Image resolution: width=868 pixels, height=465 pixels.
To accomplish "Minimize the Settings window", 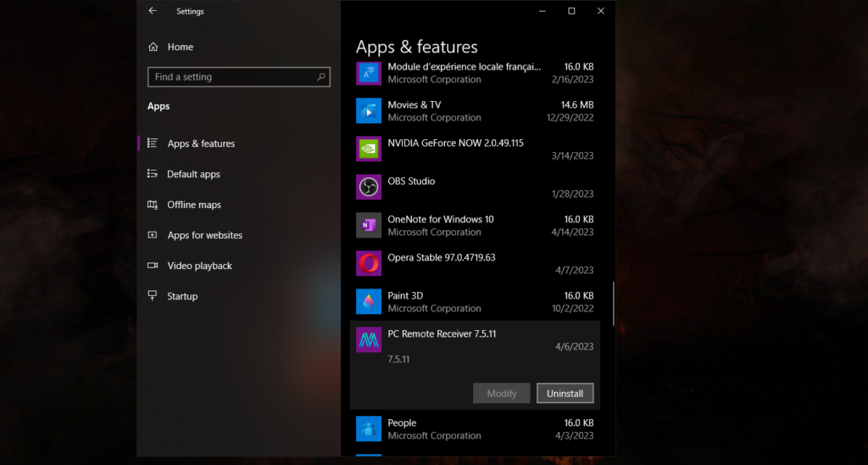I will [x=542, y=11].
